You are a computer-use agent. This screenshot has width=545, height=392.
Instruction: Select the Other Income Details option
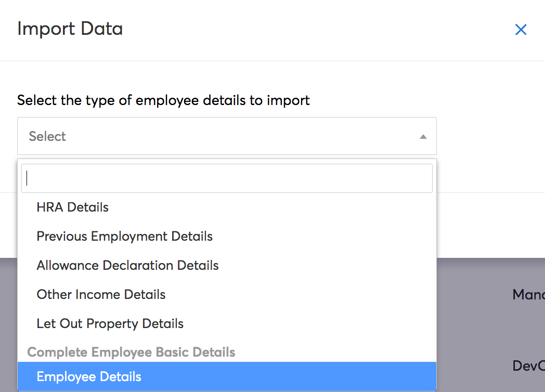[x=100, y=294]
